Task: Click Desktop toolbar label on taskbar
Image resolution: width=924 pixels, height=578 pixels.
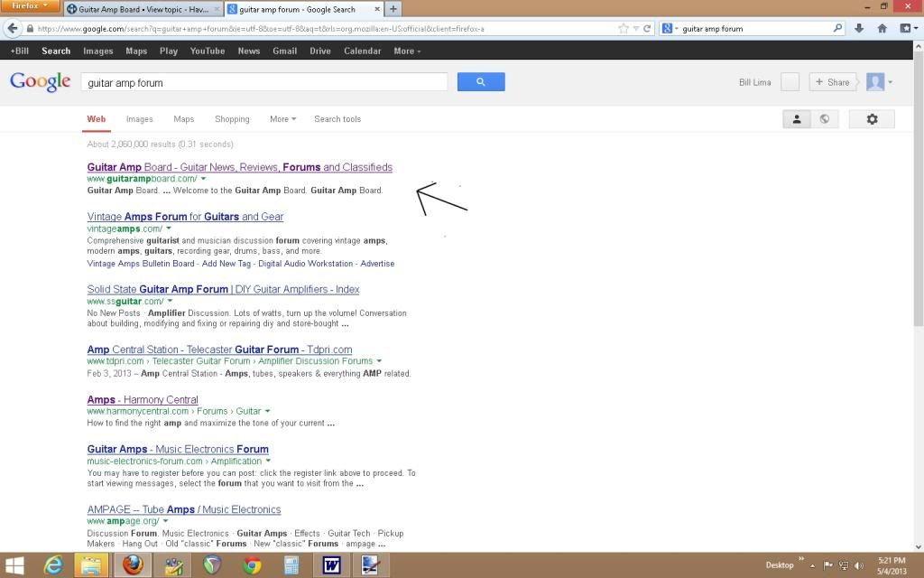Action: tap(779, 565)
